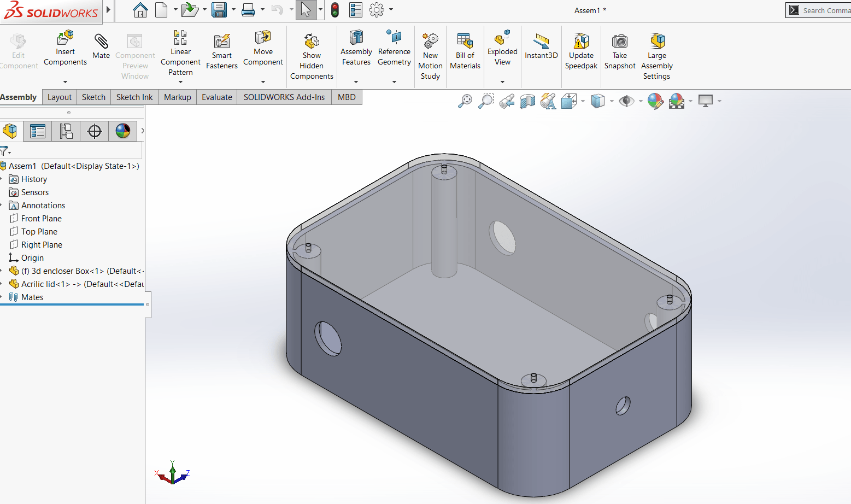Toggle Hide/Show Items eye icon

(626, 101)
